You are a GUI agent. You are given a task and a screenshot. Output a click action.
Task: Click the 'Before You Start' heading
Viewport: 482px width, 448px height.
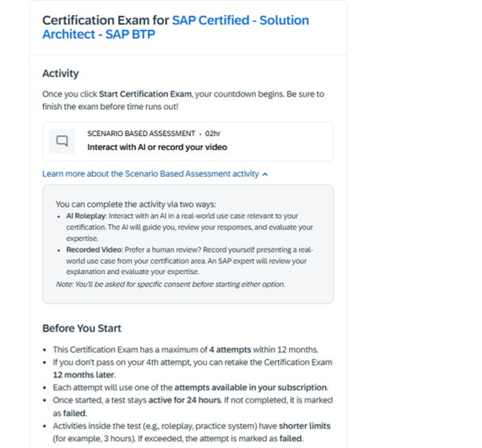tap(81, 329)
